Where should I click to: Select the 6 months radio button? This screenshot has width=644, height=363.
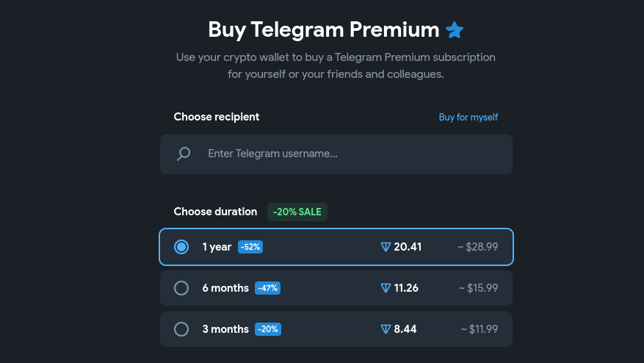[181, 288]
